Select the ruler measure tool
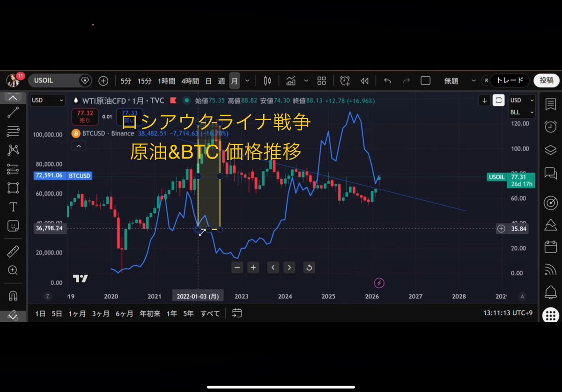The width and height of the screenshot is (562, 392). coord(13,252)
